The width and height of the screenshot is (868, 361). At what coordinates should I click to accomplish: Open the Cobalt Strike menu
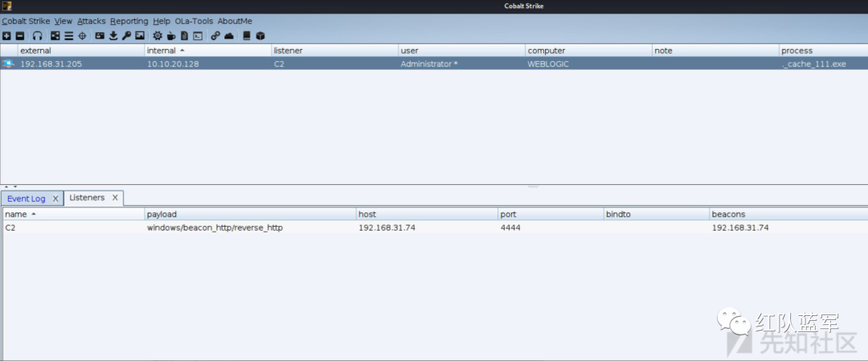(26, 21)
